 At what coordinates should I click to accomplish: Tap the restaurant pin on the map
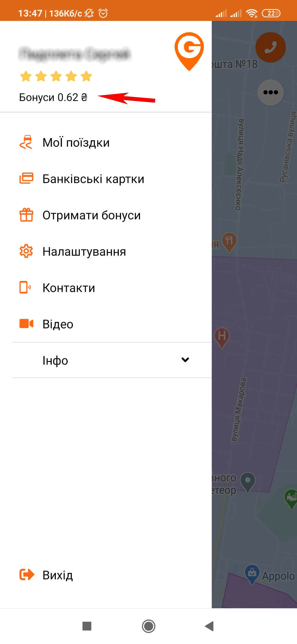tap(229, 242)
